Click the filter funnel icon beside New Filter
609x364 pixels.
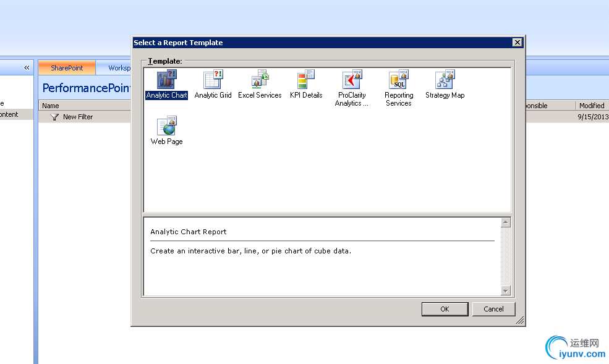point(54,117)
